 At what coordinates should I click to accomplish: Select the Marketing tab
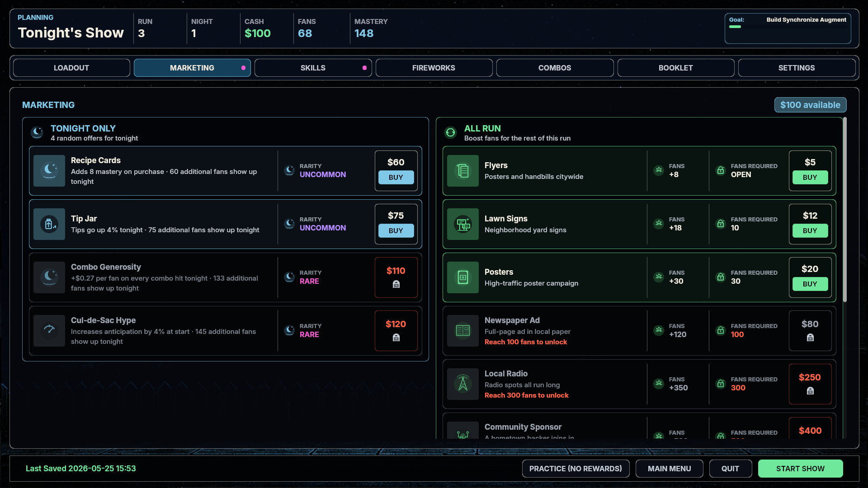192,68
